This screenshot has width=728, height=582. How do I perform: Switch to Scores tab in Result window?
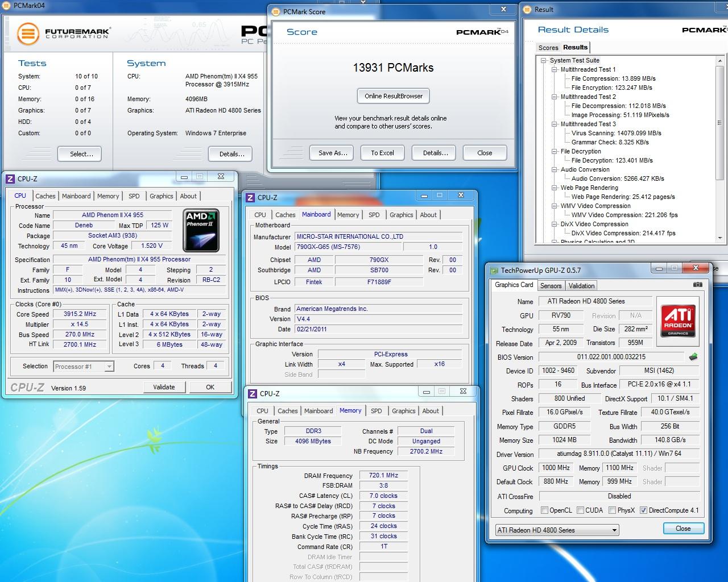point(548,48)
